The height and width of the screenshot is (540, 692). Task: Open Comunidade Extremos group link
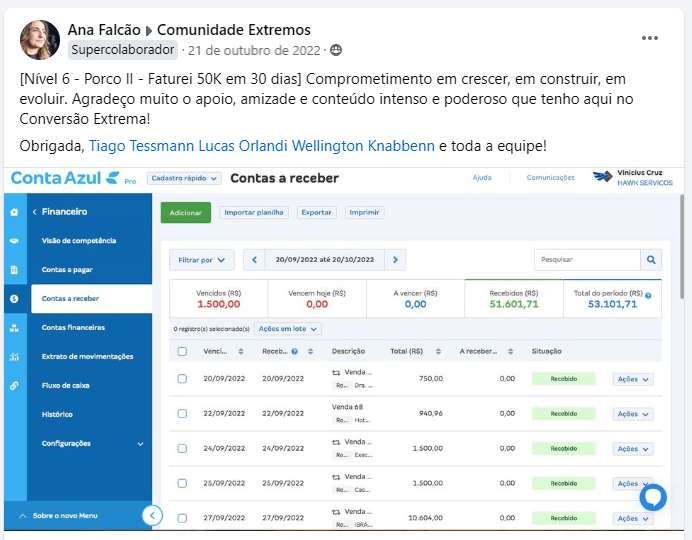pyautogui.click(x=234, y=30)
